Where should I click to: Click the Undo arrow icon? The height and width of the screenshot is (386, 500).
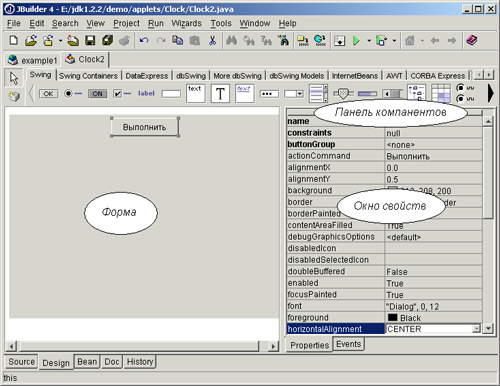144,41
